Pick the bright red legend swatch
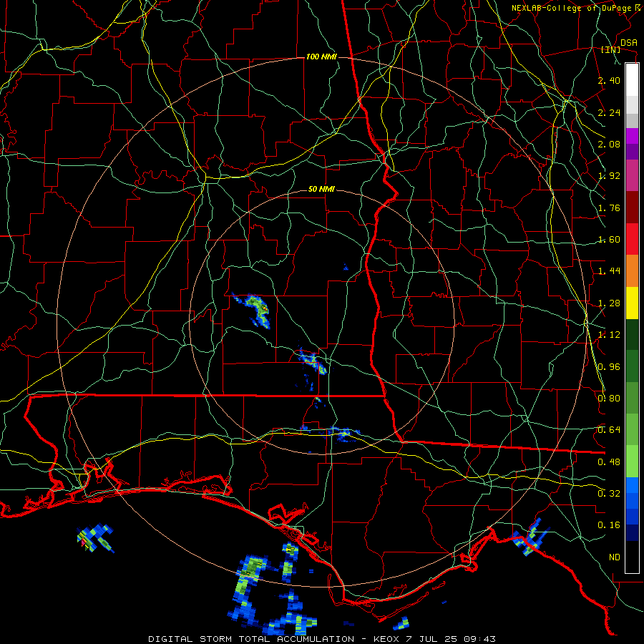Screen dimensions: 644x644 click(632, 239)
